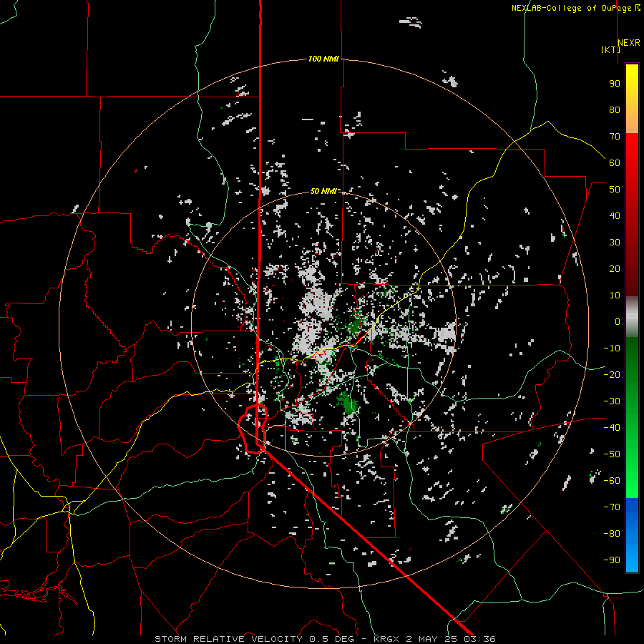Click the -60 knot label on the color scale
Viewport: 644px width, 644px height.
(612, 481)
